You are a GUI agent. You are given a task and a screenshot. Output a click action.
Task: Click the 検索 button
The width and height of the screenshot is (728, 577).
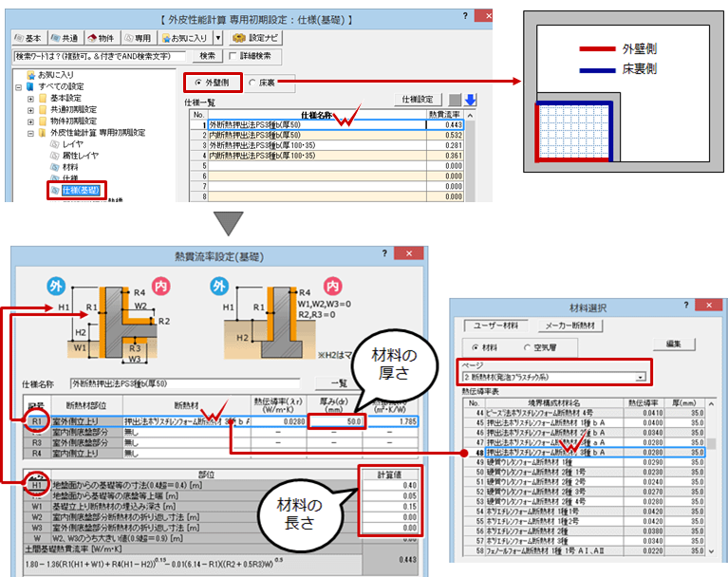click(208, 56)
